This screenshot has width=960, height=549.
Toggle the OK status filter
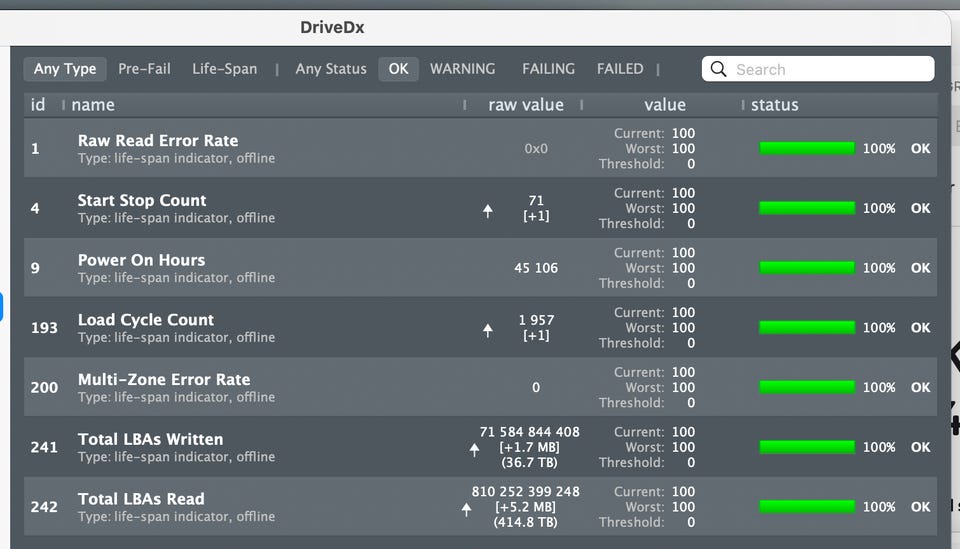pos(398,69)
